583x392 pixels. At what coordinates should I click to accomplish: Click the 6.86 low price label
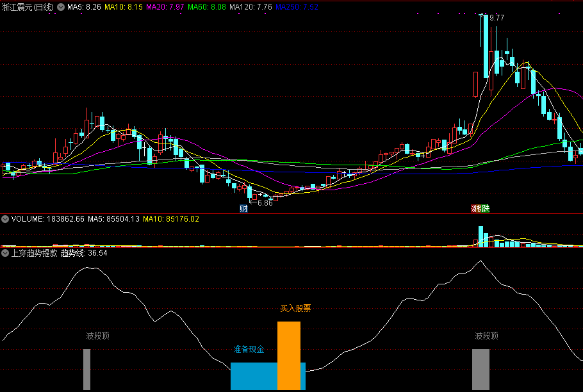click(265, 203)
